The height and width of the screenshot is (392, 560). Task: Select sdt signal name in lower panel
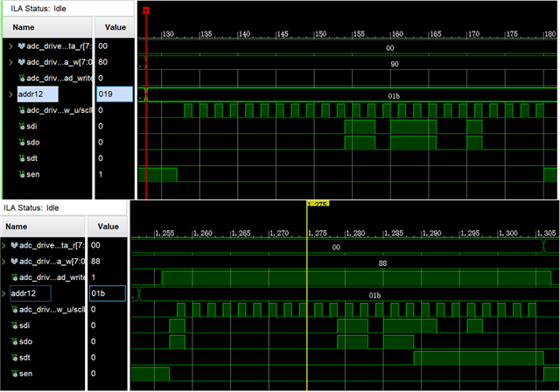tap(24, 358)
